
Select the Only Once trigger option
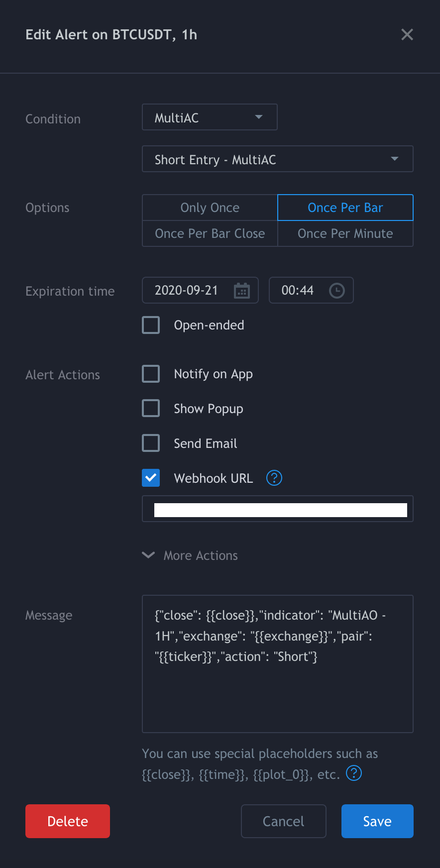[x=210, y=207]
